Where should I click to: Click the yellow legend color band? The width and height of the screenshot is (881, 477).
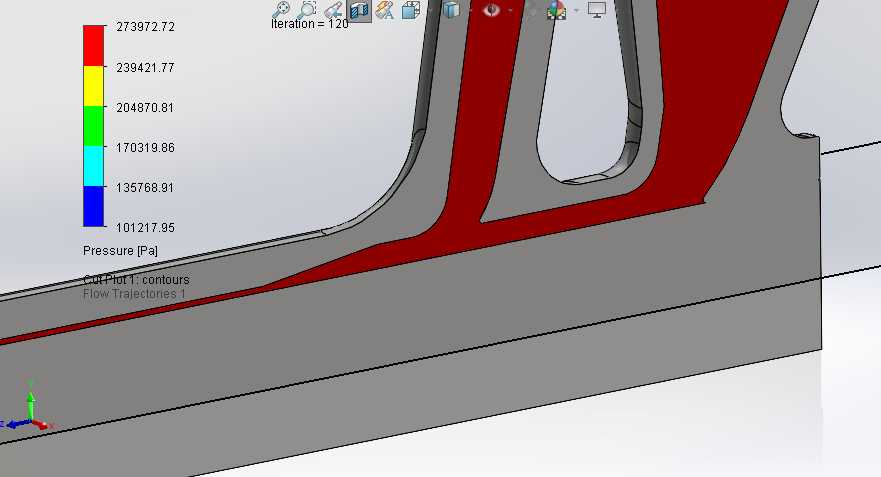[x=94, y=86]
